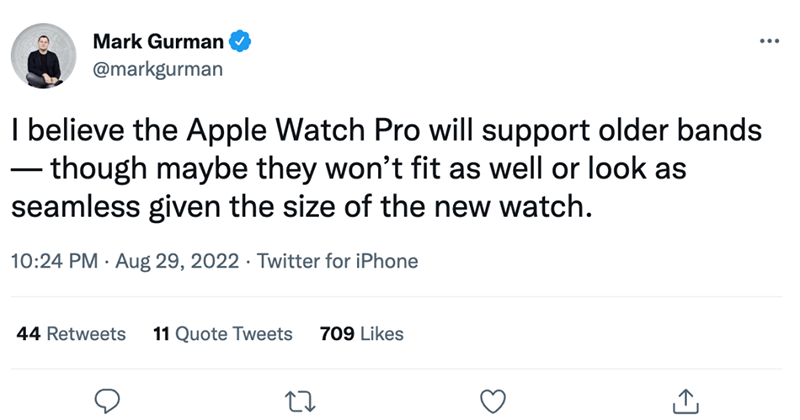Open the Twitter for iPhone source link

point(338,262)
